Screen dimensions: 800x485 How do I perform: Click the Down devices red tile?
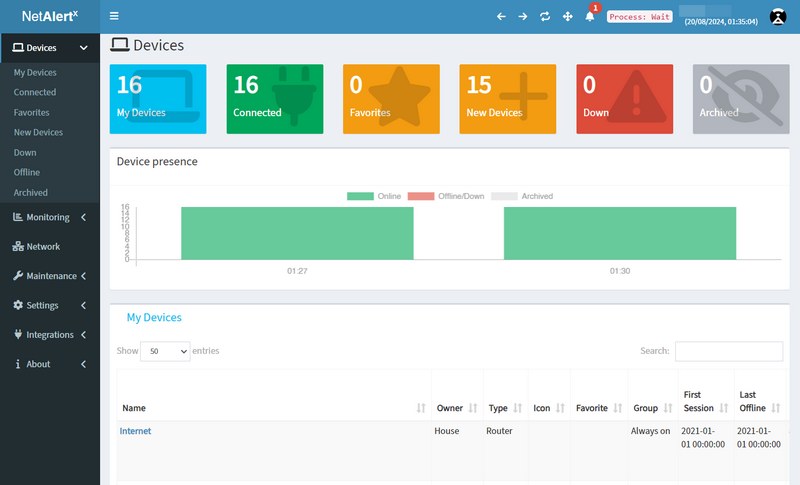pyautogui.click(x=624, y=99)
